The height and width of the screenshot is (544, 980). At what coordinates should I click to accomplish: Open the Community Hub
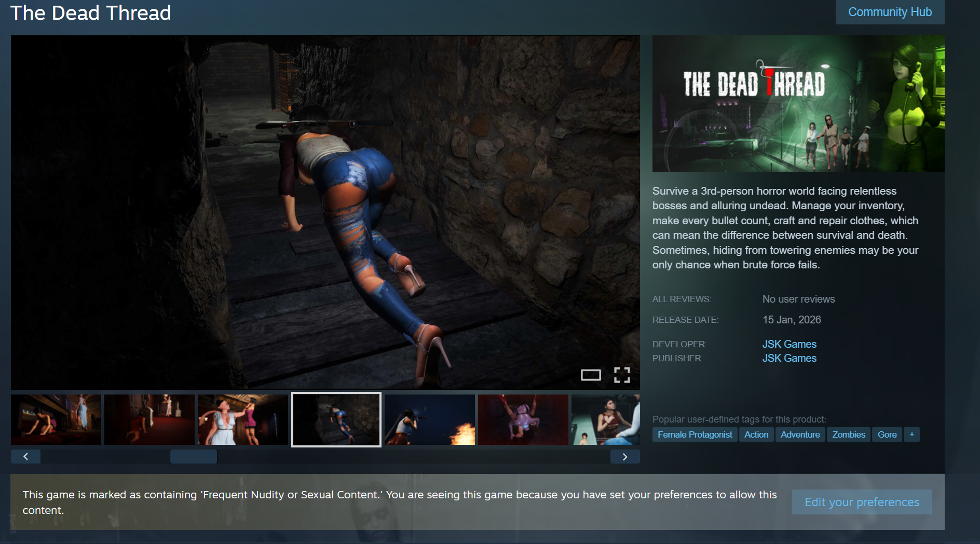(890, 12)
